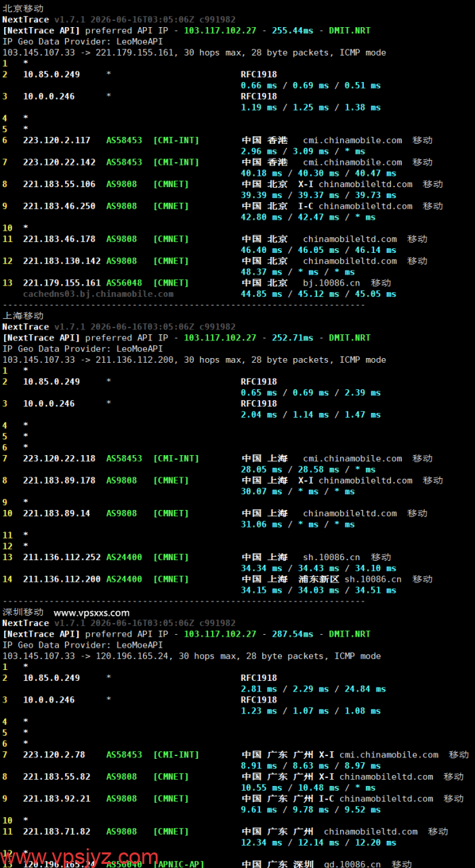The image size is (475, 868).
Task: Select timing 2.96 ms / 3.09 ms / * ms
Action: (304, 151)
